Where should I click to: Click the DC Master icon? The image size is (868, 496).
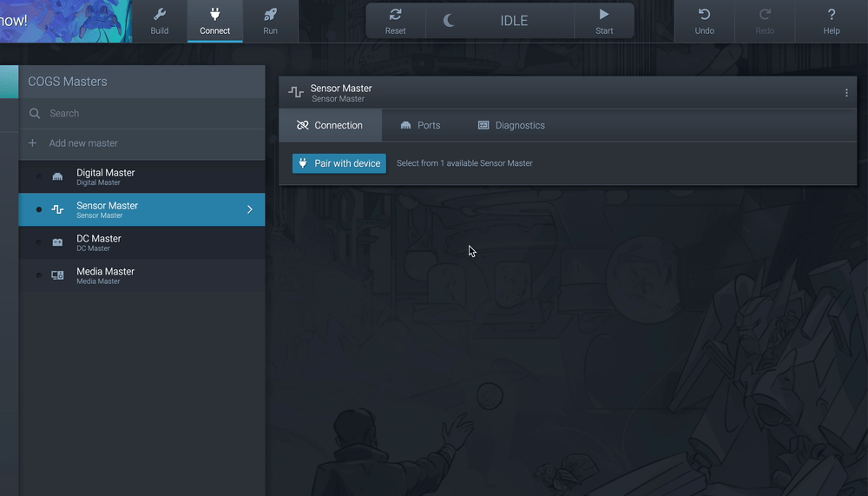57,242
